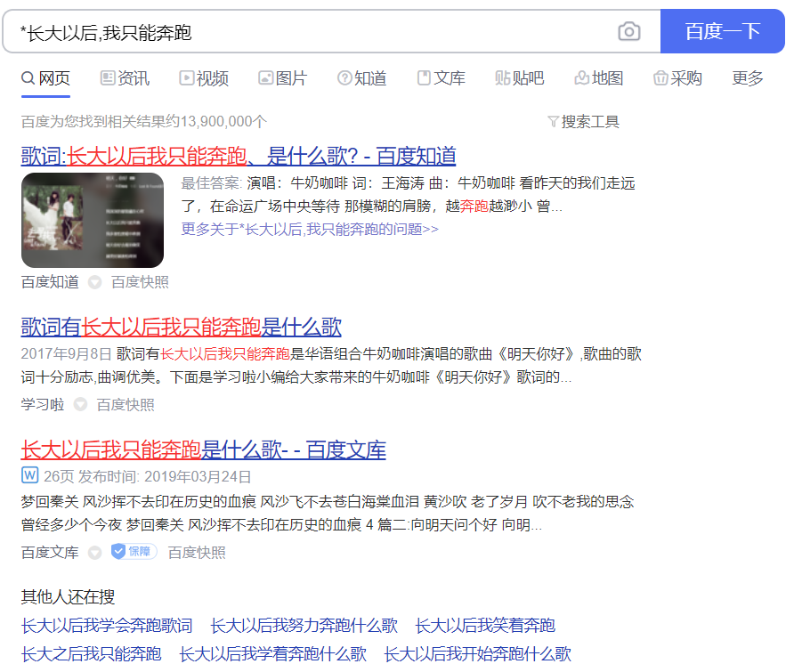794x672 pixels.
Task: Click the date 2017年9月8日 in second result
Action: click(x=67, y=354)
